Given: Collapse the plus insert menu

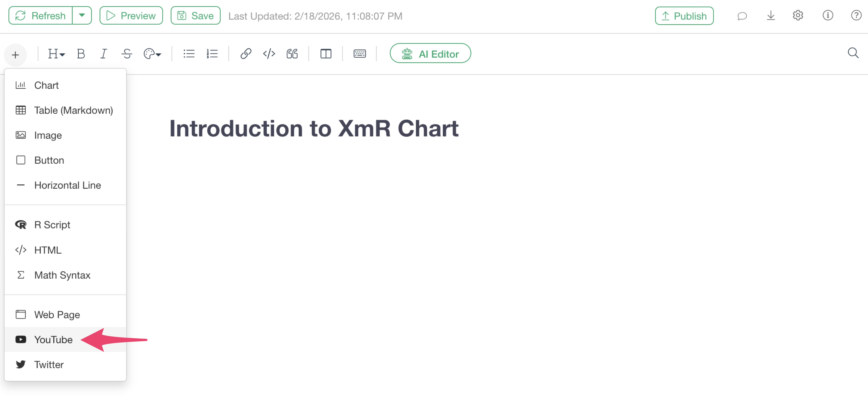Looking at the screenshot, I should coord(15,55).
